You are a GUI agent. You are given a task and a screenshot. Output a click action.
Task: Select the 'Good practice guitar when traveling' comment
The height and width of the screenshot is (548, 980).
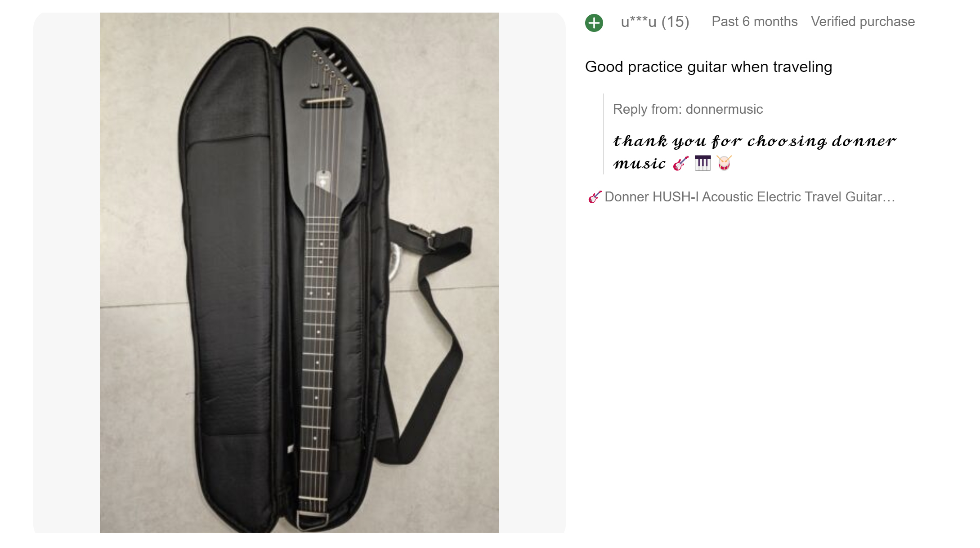click(x=708, y=67)
